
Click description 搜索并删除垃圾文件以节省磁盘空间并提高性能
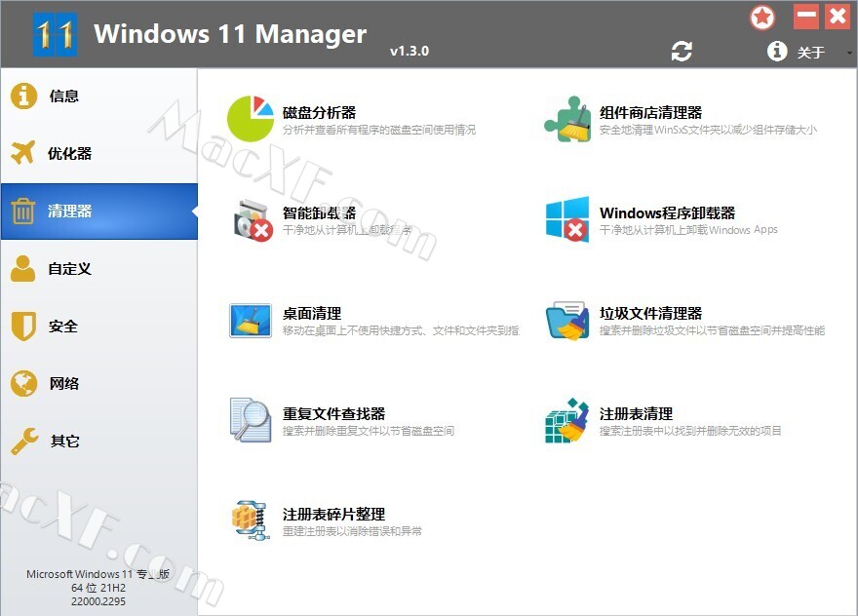coord(712,330)
